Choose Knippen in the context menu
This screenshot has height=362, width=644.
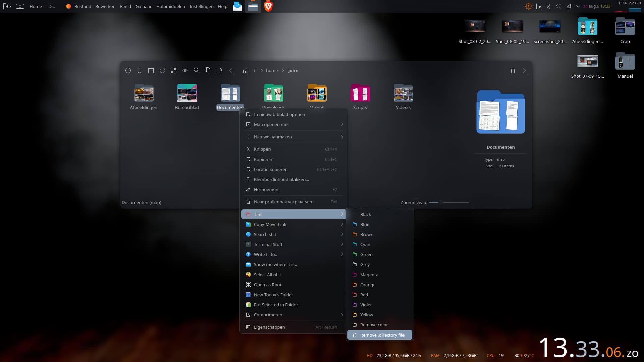point(294,149)
